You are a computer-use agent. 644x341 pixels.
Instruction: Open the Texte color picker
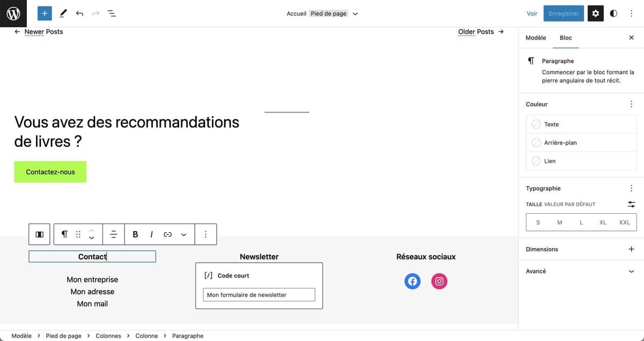click(551, 124)
